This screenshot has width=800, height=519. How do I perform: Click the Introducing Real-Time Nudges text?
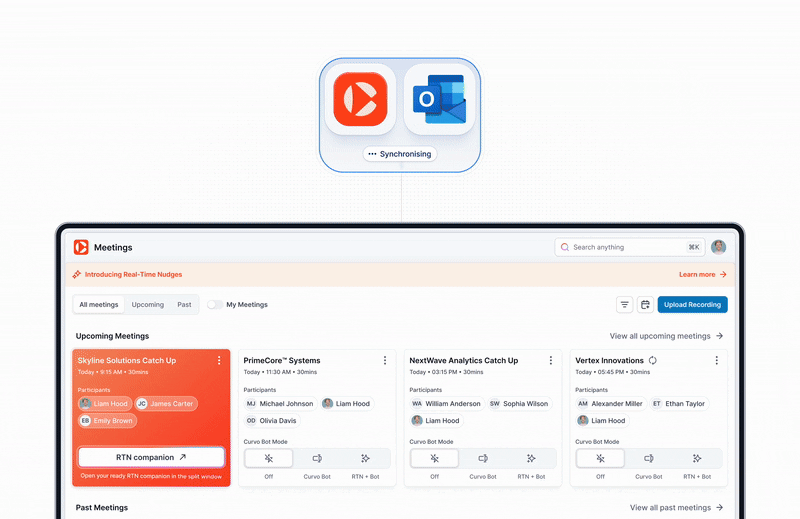click(133, 275)
